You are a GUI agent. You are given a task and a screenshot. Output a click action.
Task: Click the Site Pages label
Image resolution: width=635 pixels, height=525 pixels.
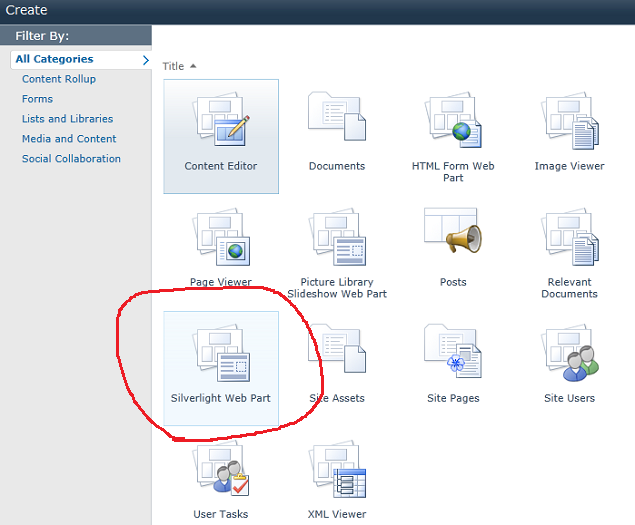(x=453, y=398)
